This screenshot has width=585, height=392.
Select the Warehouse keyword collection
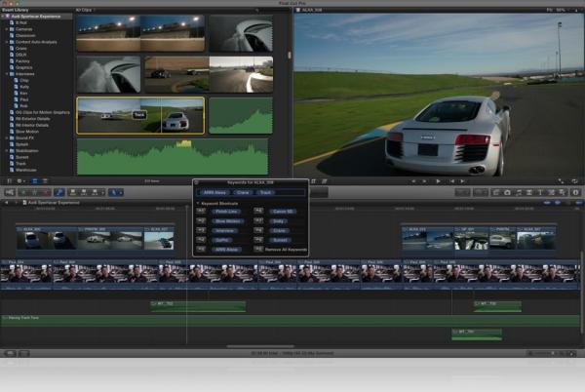(x=25, y=170)
